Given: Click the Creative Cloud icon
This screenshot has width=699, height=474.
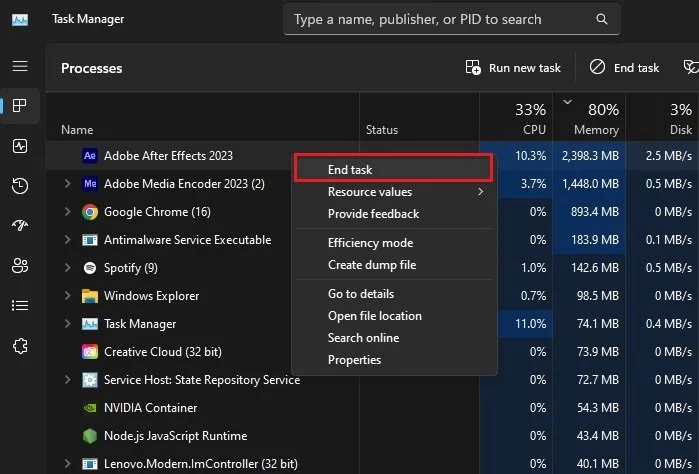Looking at the screenshot, I should pos(90,352).
